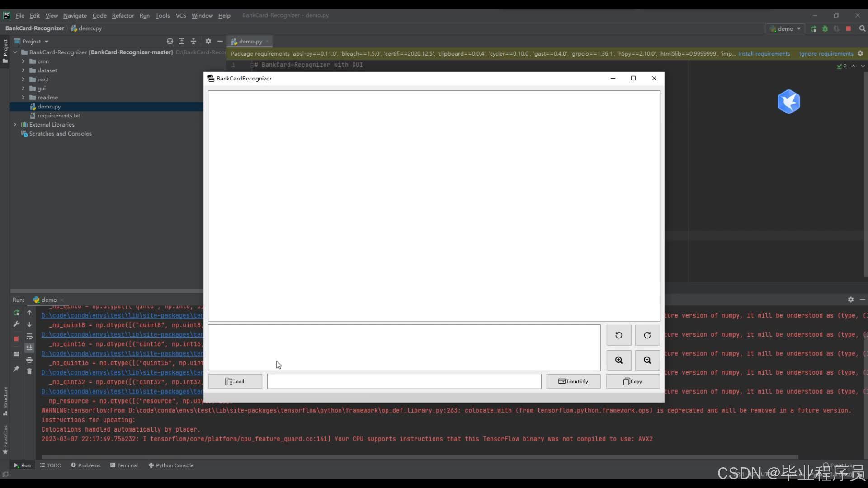Click rotate counterclockwise icon in BankCardRecognizer
The image size is (868, 488).
coord(618,335)
